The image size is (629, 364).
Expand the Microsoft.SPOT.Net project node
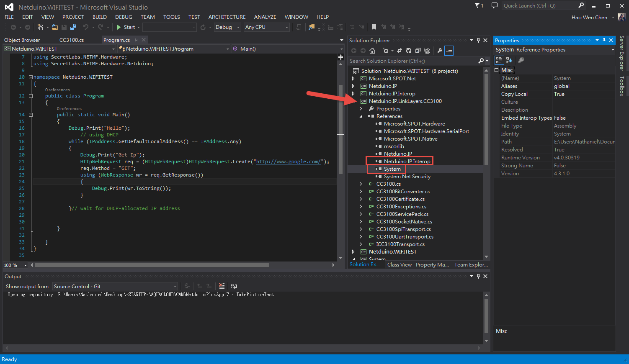[x=353, y=79]
